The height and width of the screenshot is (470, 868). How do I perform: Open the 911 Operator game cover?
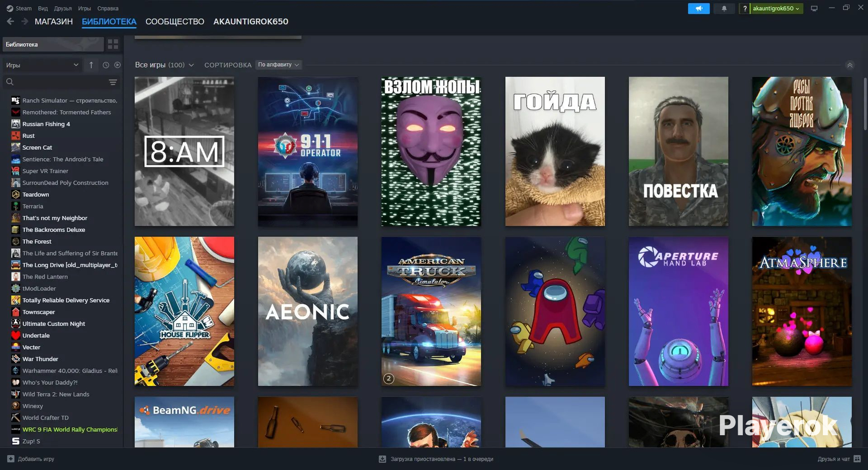tap(308, 151)
